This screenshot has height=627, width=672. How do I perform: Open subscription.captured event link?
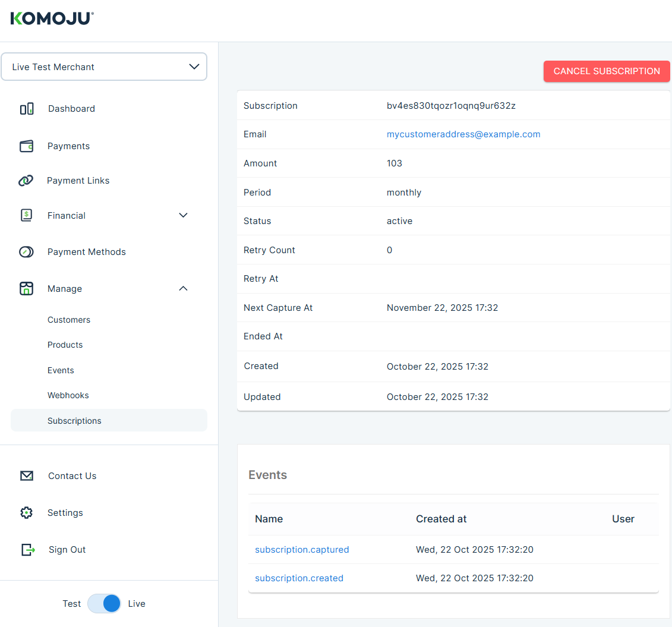[302, 549]
